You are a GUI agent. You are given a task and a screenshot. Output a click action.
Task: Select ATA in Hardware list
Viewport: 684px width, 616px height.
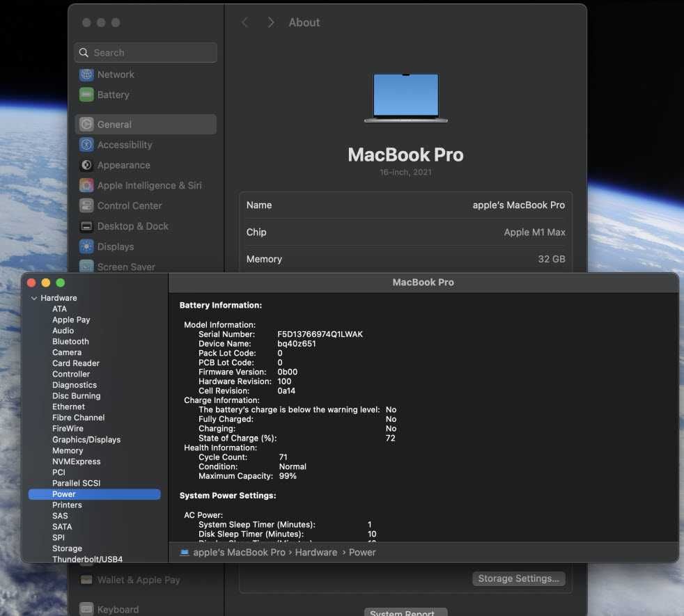[x=59, y=308]
